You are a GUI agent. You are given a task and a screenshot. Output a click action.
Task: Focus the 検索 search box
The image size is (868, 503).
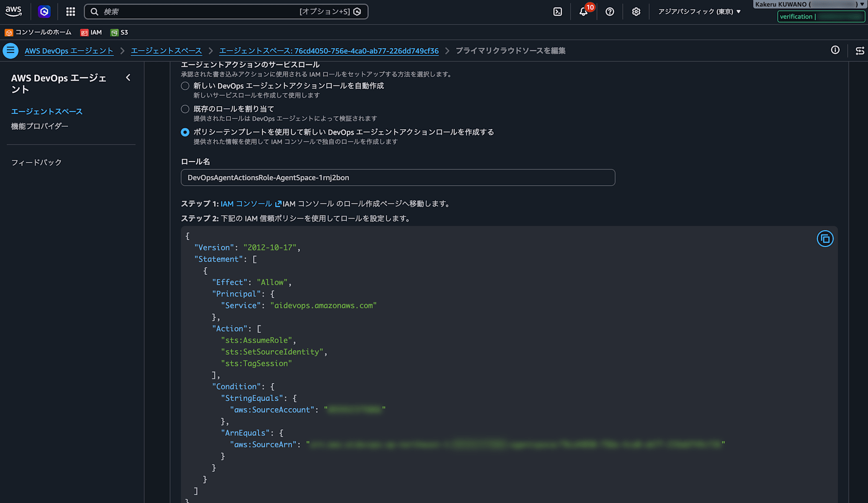(226, 12)
